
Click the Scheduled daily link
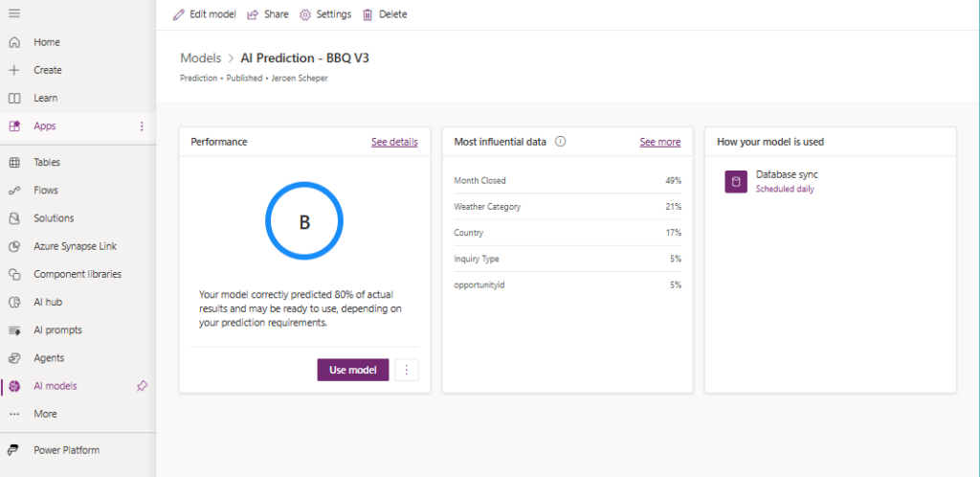[785, 189]
